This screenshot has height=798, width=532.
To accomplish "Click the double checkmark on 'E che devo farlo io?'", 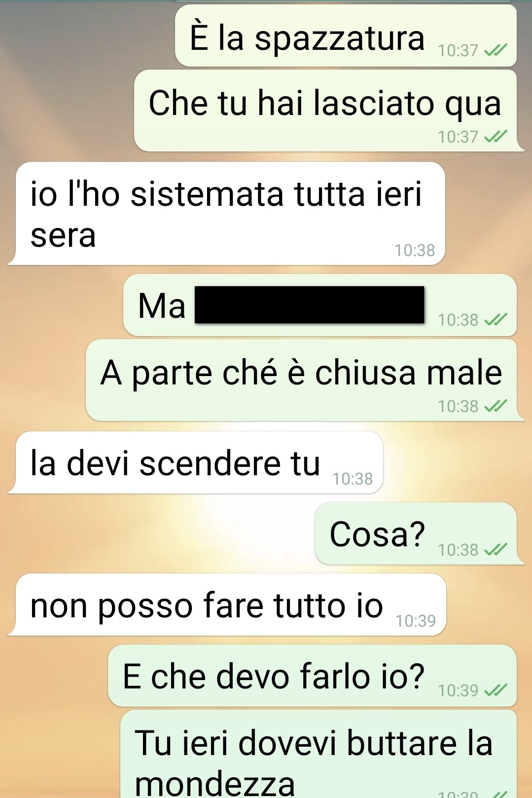I will click(496, 690).
